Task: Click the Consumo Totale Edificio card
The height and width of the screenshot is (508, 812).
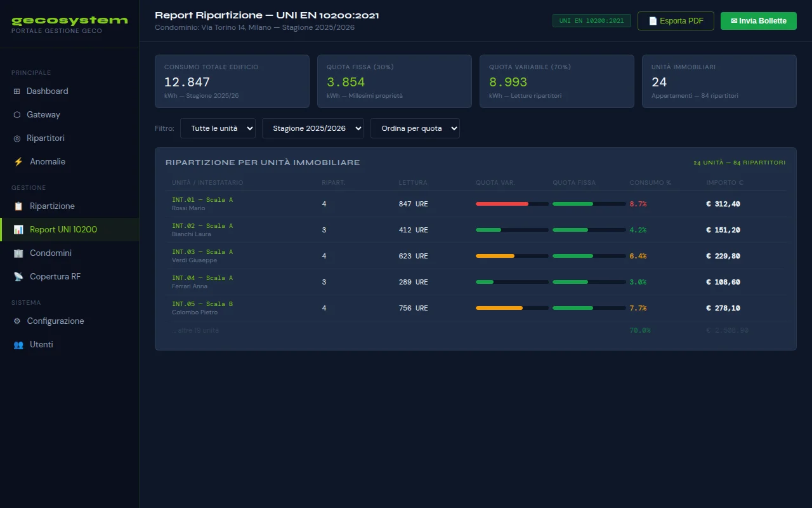Action: pyautogui.click(x=232, y=81)
